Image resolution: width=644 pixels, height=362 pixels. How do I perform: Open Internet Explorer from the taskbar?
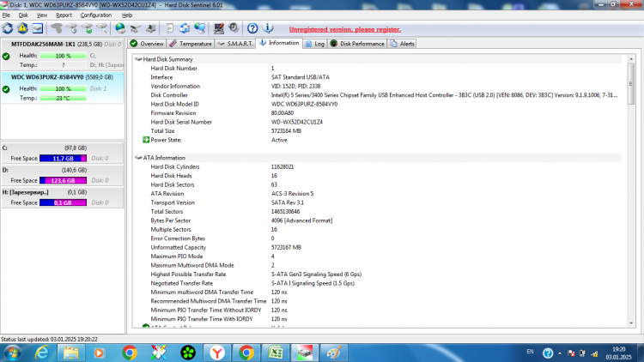42,353
